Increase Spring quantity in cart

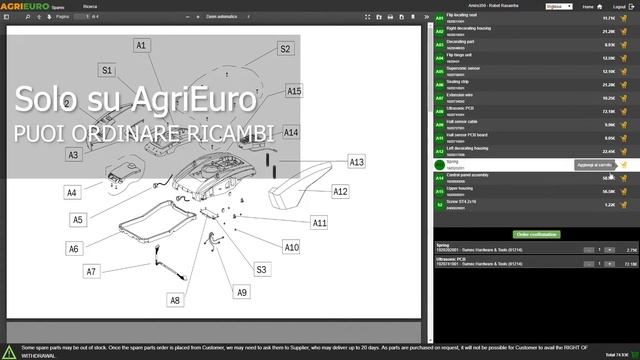click(x=609, y=250)
